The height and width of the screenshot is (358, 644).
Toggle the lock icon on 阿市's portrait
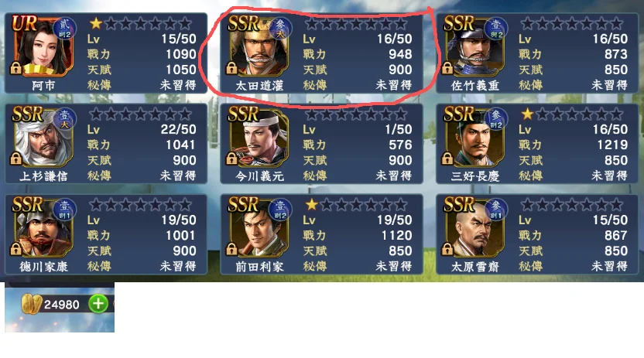16,68
